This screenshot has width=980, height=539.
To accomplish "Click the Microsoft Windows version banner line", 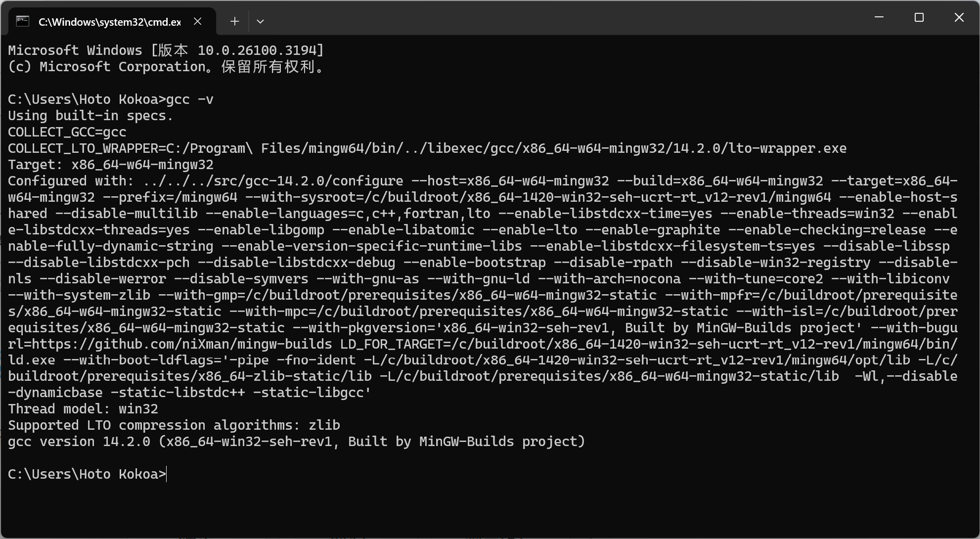I will tap(166, 50).
